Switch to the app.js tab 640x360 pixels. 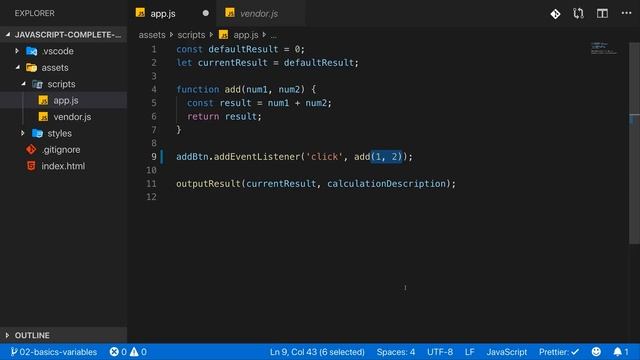point(172,13)
